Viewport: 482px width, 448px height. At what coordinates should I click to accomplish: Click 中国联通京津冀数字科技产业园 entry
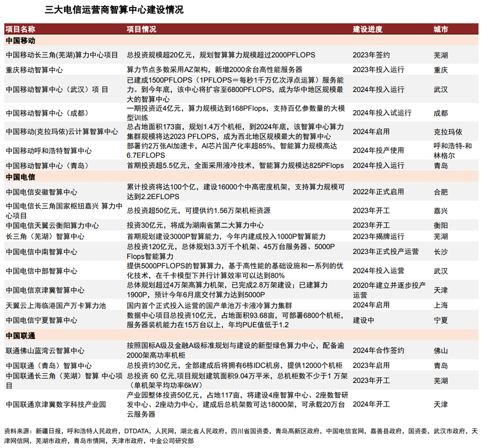click(56, 405)
